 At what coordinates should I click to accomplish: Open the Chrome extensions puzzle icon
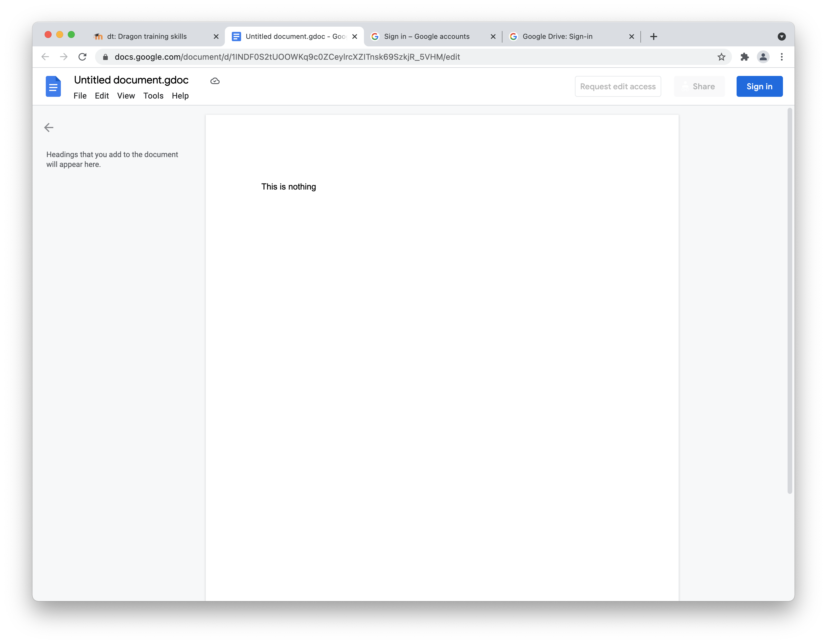(744, 57)
